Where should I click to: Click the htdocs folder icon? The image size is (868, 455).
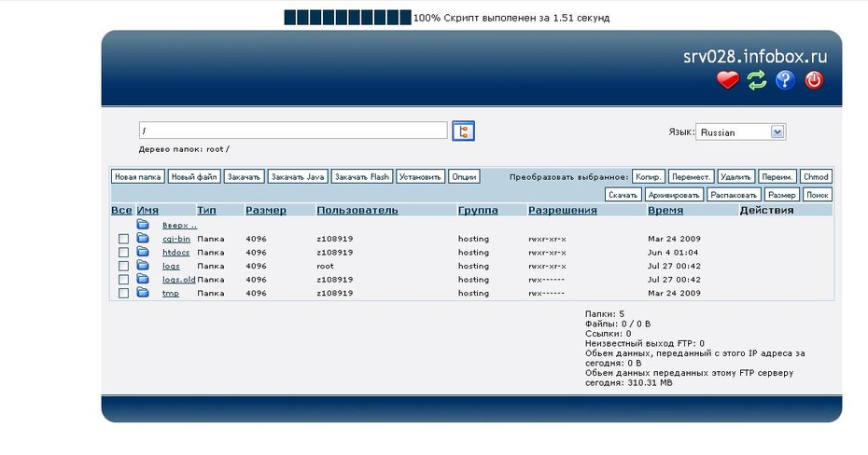143,252
